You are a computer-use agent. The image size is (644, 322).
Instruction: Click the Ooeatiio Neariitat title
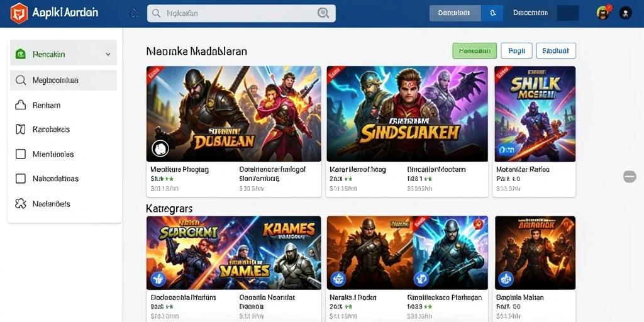coord(267,297)
